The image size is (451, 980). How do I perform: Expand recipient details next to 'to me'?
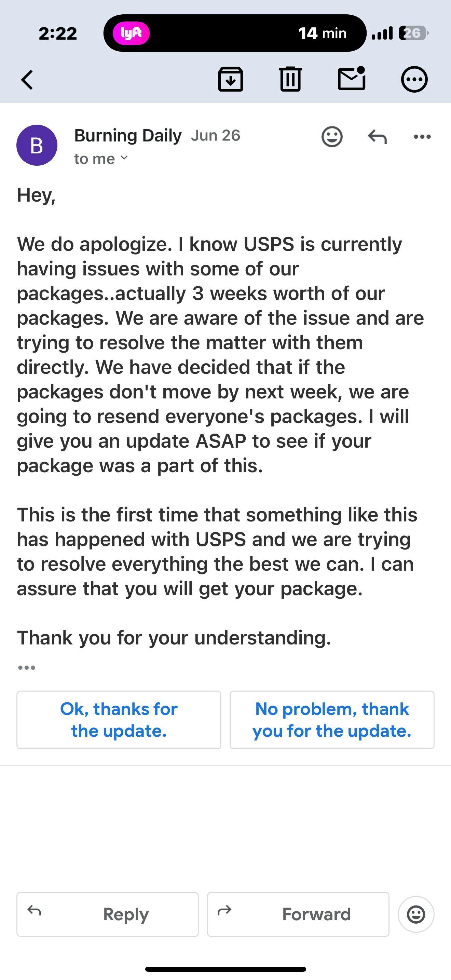click(124, 158)
